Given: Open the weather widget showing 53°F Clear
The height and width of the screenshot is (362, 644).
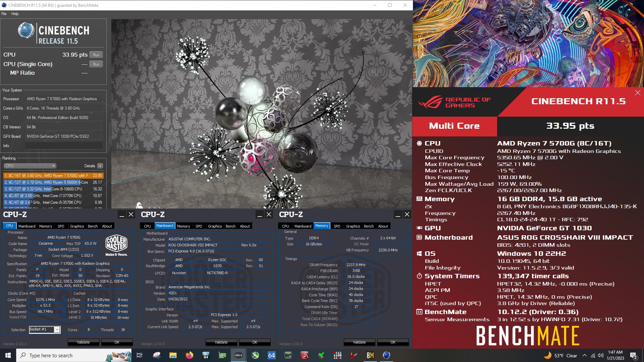Looking at the screenshot, I should coord(561,356).
